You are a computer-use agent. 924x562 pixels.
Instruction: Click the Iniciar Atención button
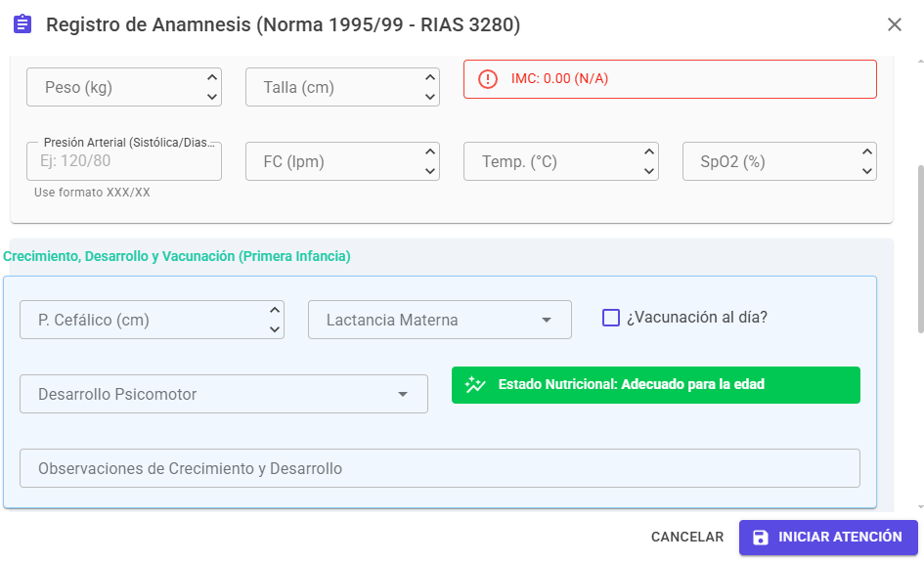tap(828, 538)
